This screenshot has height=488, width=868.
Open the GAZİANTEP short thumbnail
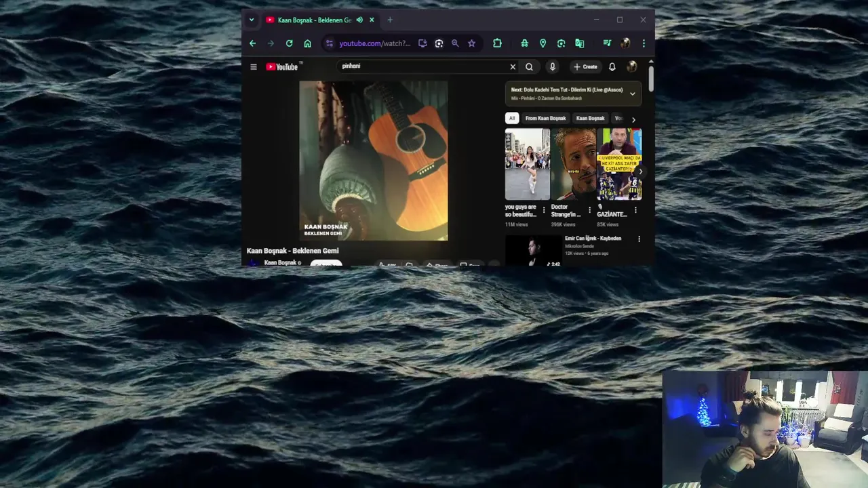pos(619,164)
